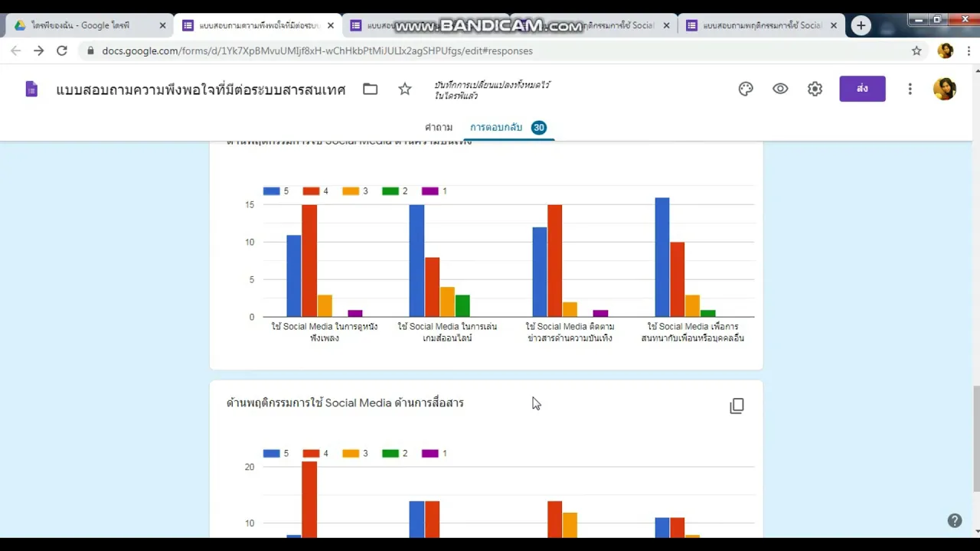The width and height of the screenshot is (980, 551).
Task: Click the site lock icon in address bar
Action: point(90,51)
